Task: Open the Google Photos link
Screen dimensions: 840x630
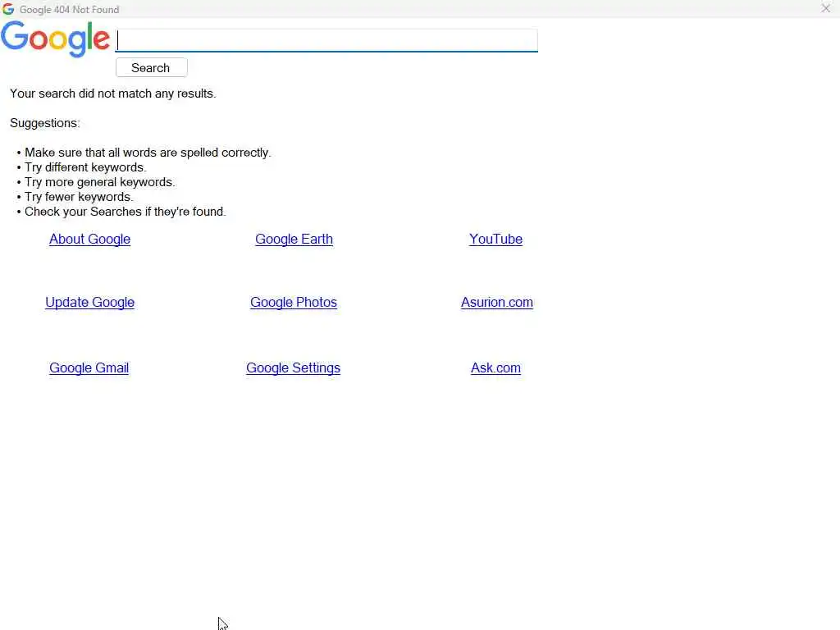Action: 294,302
